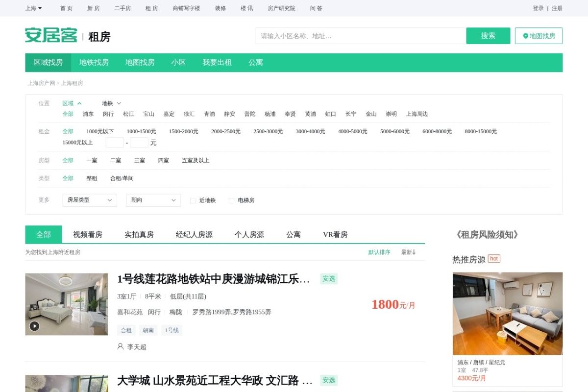588x392 pixels.
Task: Open the 房屋类型 dropdown
Action: (x=90, y=200)
